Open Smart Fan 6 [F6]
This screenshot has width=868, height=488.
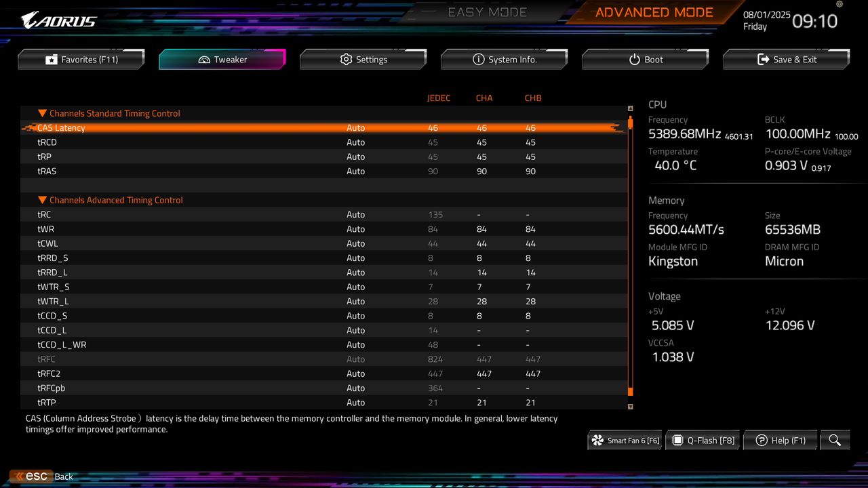point(625,441)
